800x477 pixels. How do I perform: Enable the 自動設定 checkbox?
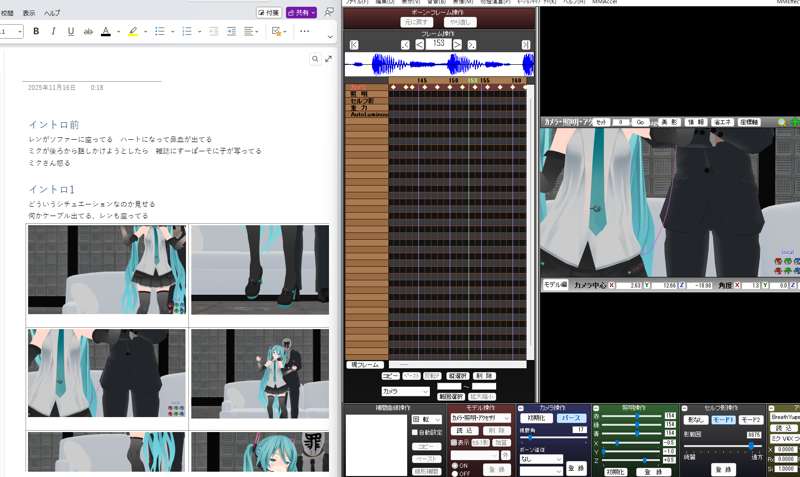pyautogui.click(x=415, y=432)
